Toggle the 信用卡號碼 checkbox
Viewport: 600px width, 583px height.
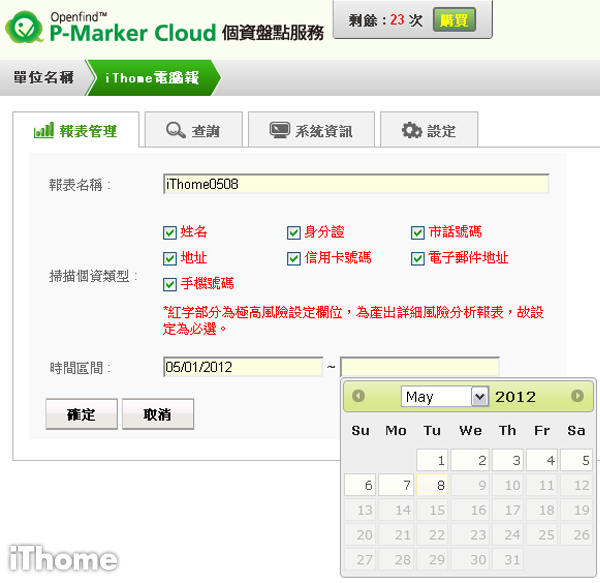pos(294,259)
